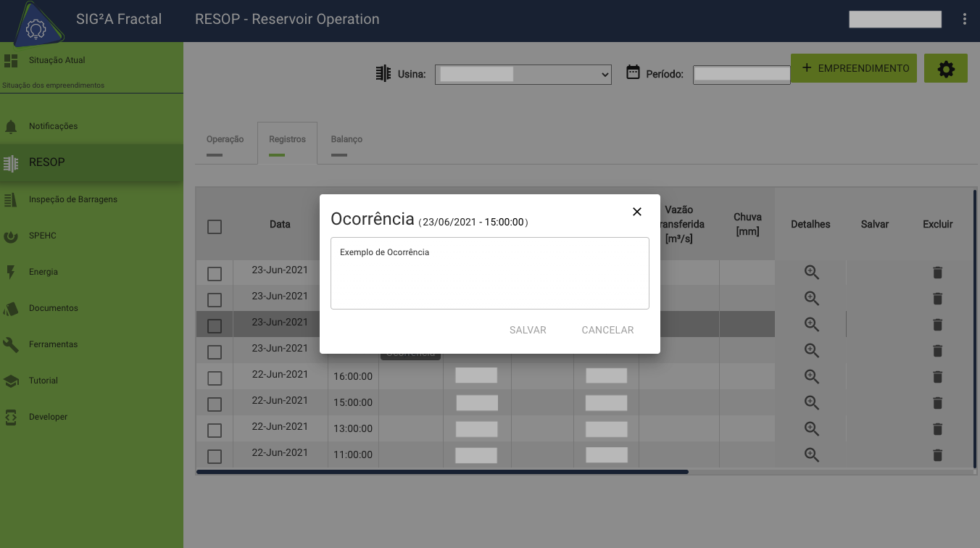Open details magnifier for 22-Jun-2021 16:00:00 row
The image size is (980, 548).
coord(812,377)
